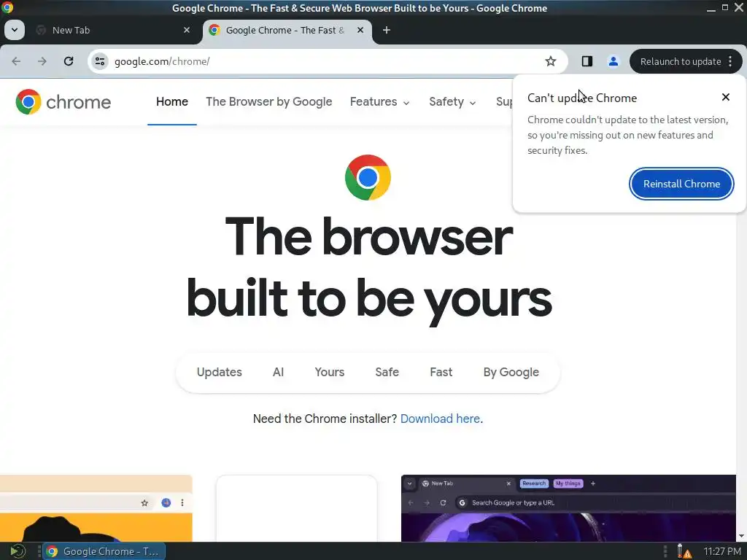Dismiss the Can't update Chrome popup
This screenshot has width=747, height=560.
[x=726, y=97]
